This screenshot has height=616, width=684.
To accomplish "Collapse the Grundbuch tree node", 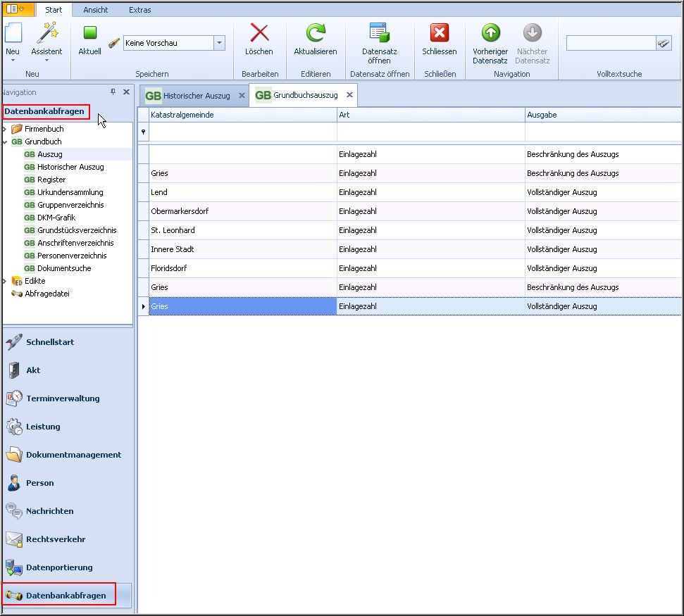I will point(5,142).
